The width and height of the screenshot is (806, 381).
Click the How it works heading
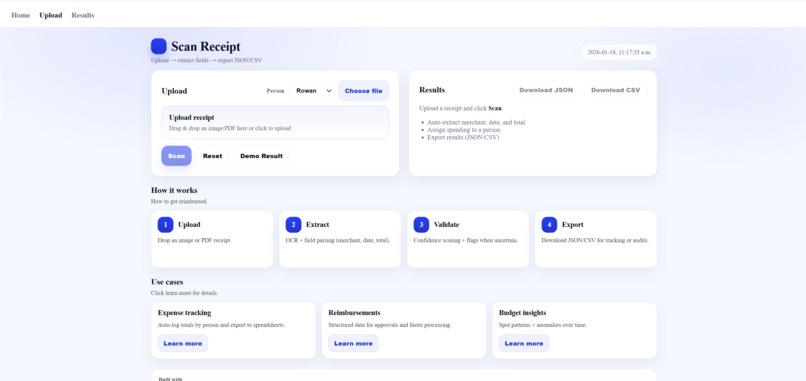point(174,190)
